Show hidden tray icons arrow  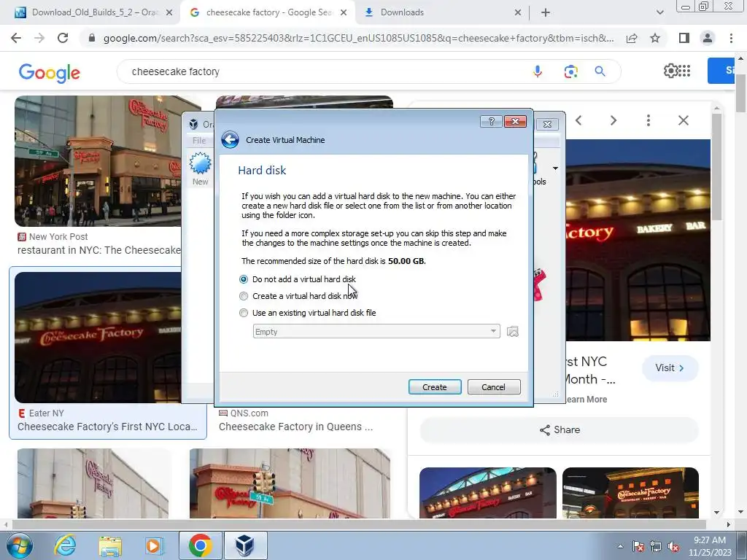(x=620, y=547)
